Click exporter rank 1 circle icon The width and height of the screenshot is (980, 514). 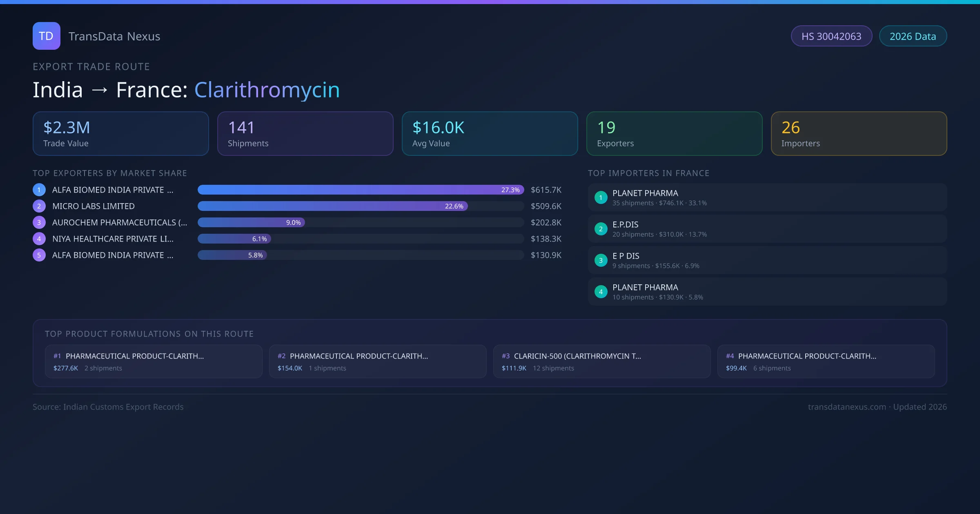coord(39,190)
